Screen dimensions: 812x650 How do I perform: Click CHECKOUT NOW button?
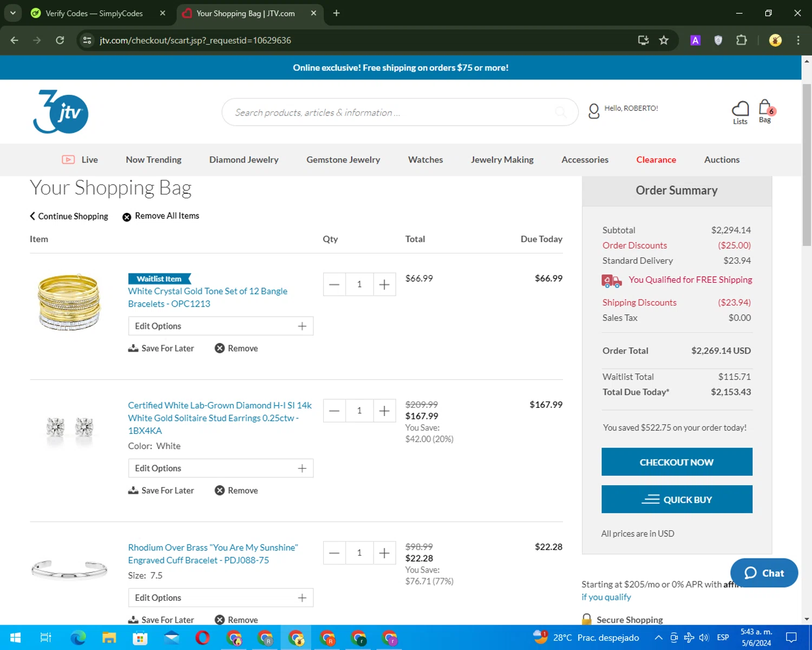677,462
